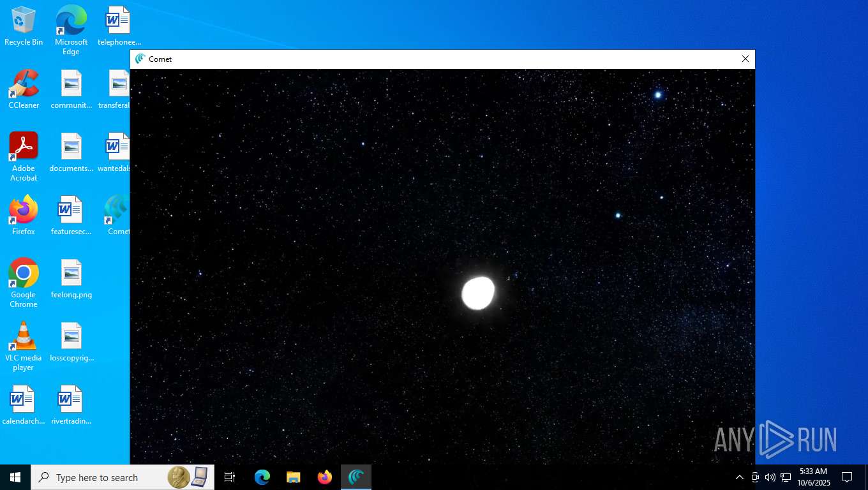
Task: Open the notification center icon
Action: click(x=847, y=477)
